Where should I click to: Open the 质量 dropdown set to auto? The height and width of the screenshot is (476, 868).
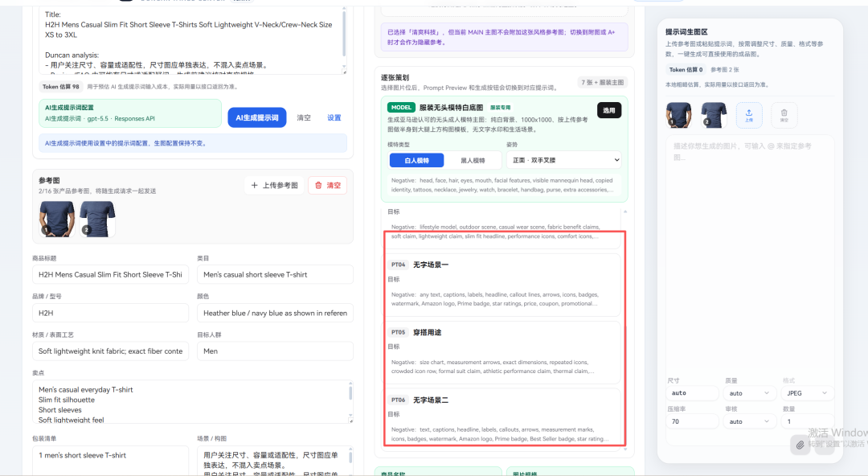pyautogui.click(x=750, y=393)
